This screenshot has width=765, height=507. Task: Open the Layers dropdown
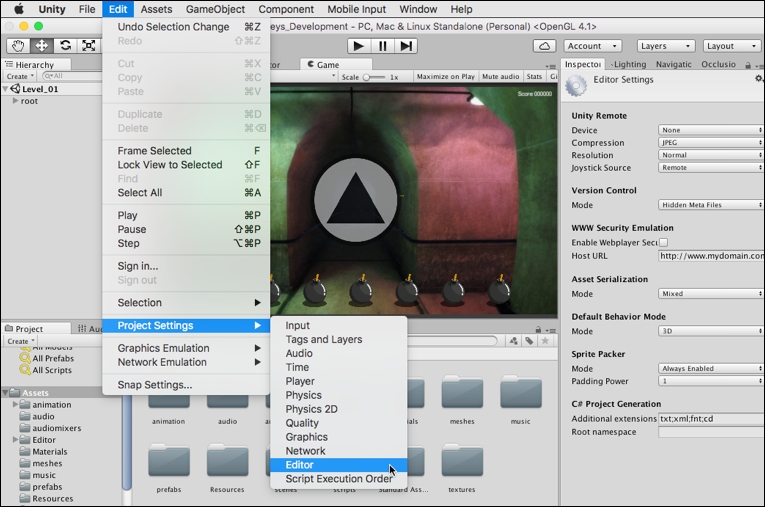pyautogui.click(x=666, y=46)
